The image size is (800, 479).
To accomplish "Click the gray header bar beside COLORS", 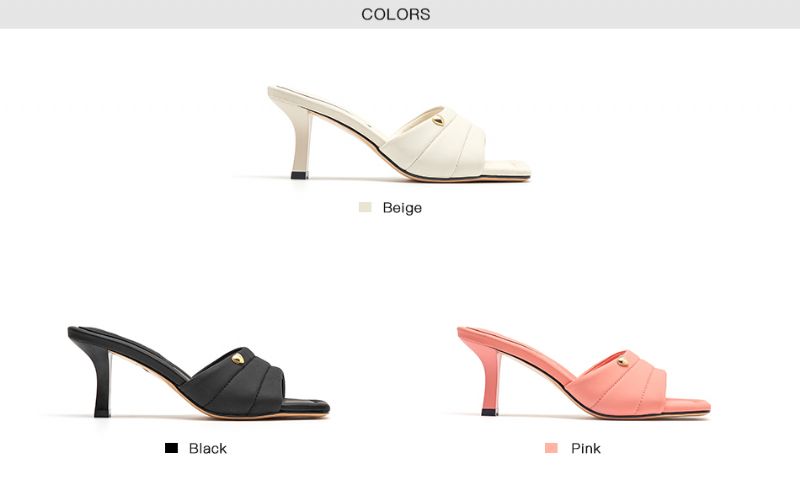I will (612, 14).
